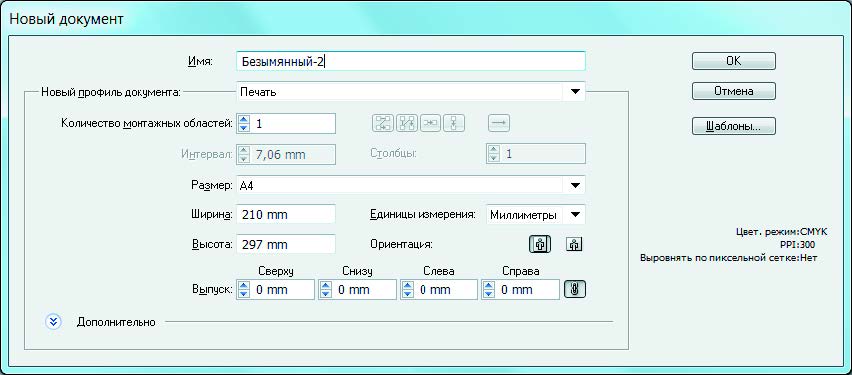Click the Имя text field
Screen dimensions: 852x375
pyautogui.click(x=411, y=61)
